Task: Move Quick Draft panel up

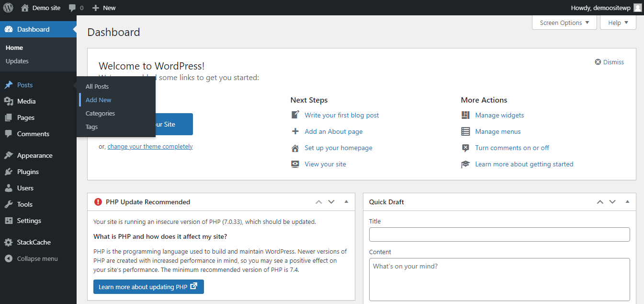Action: [x=600, y=202]
